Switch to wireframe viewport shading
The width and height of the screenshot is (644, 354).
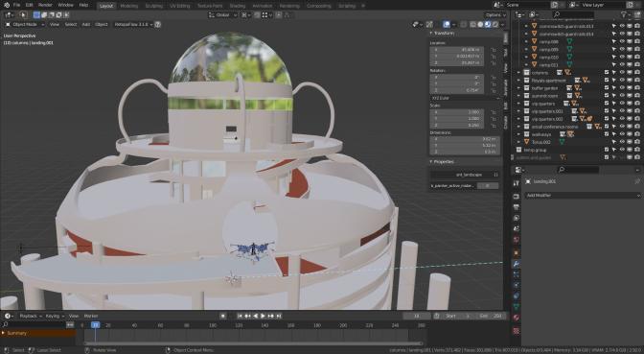[472, 24]
